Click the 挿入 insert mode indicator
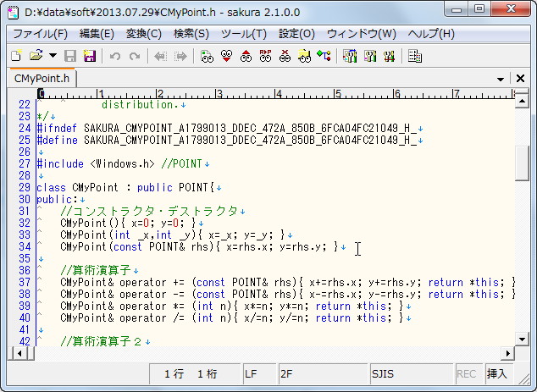Viewport: 537px width, 392px height. coord(497,373)
